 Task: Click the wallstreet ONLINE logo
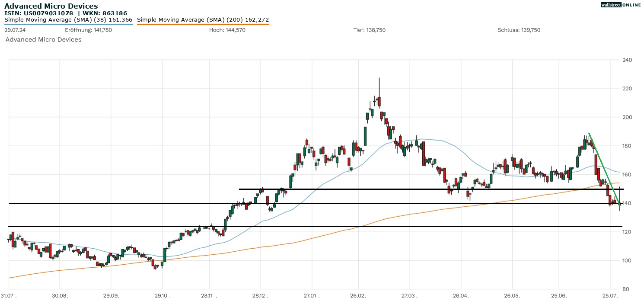621,5
